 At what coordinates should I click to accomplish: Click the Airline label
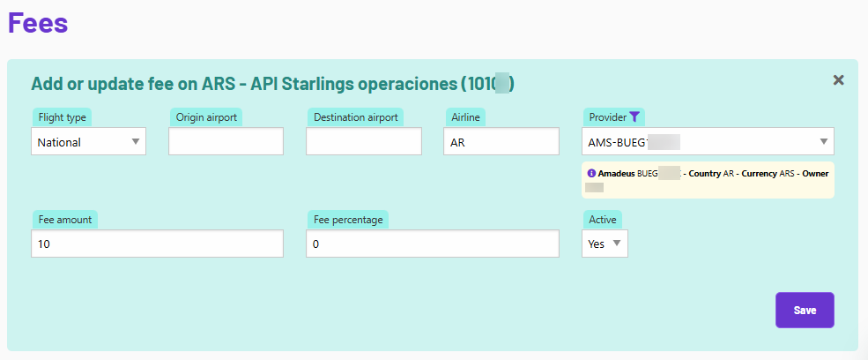(465, 117)
